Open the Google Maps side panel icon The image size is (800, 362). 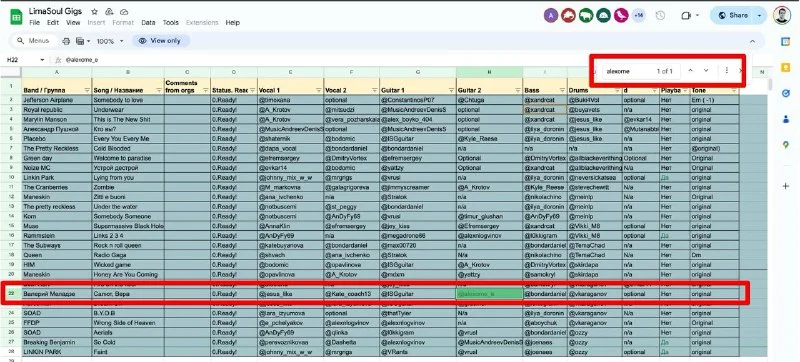[786, 145]
